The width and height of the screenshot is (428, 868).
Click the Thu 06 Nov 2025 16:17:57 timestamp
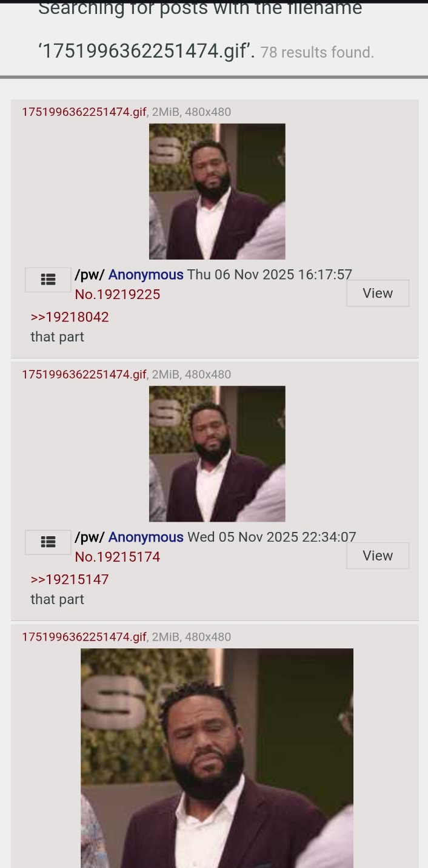(270, 275)
